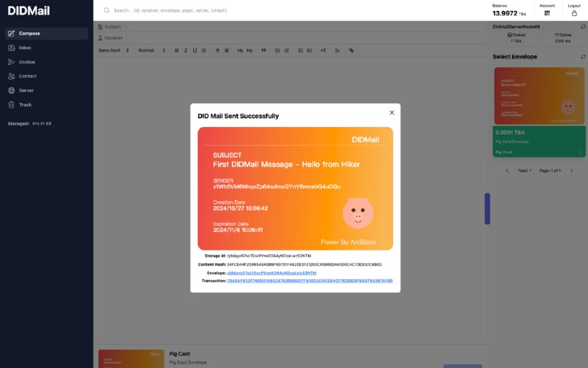Open the text alignment options

pyautogui.click(x=337, y=50)
